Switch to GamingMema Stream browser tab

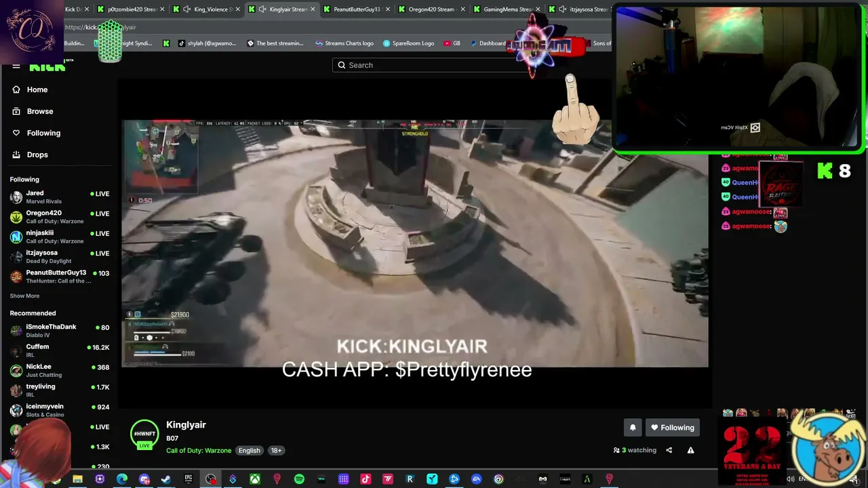click(507, 9)
